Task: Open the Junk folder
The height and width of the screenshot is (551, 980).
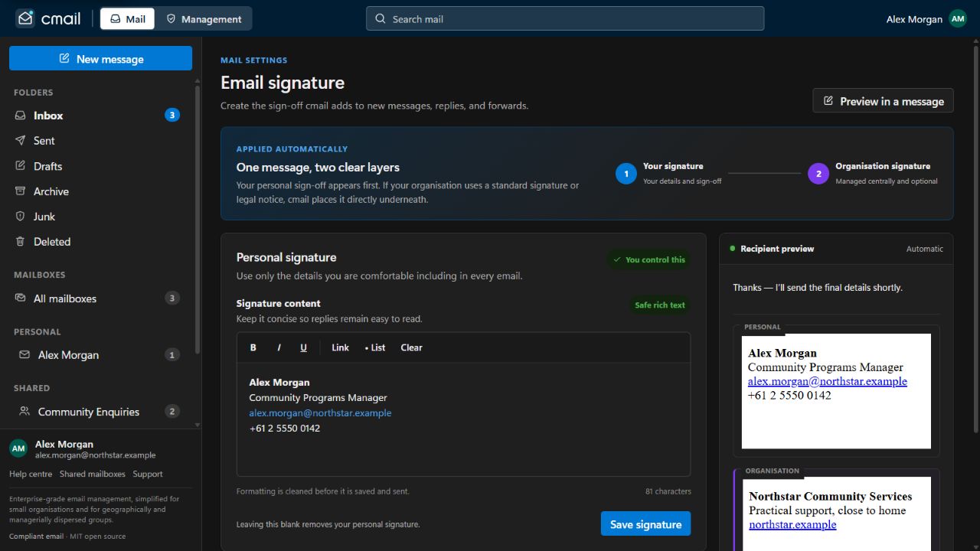Action: (97, 217)
